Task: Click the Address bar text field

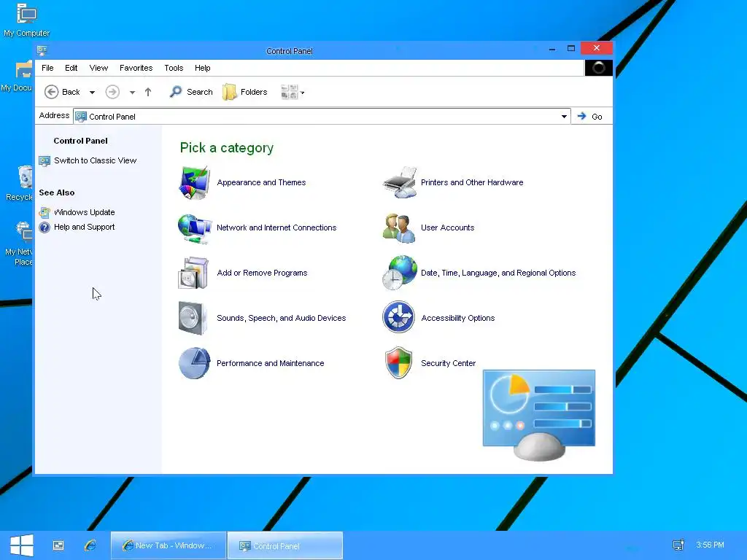Action: [x=322, y=117]
